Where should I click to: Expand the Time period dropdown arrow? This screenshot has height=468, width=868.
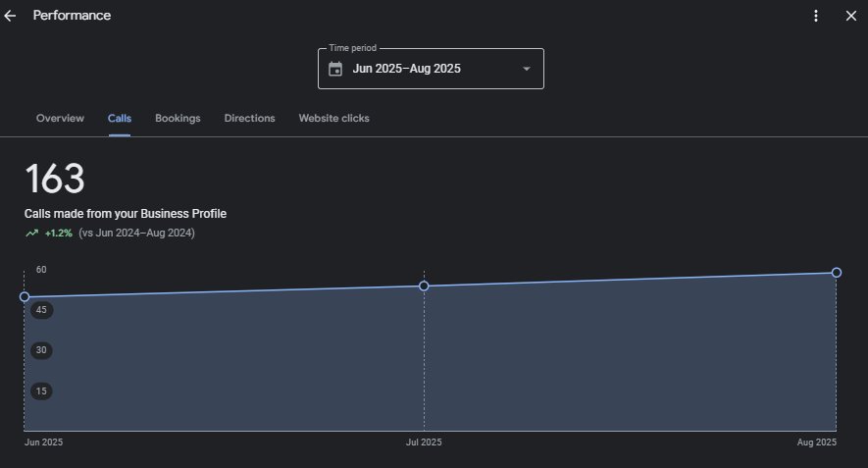527,69
